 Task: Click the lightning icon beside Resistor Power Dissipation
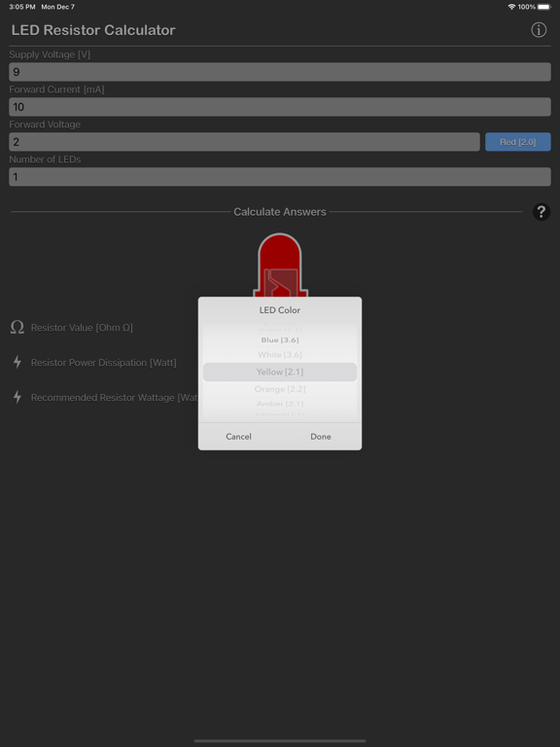17,362
